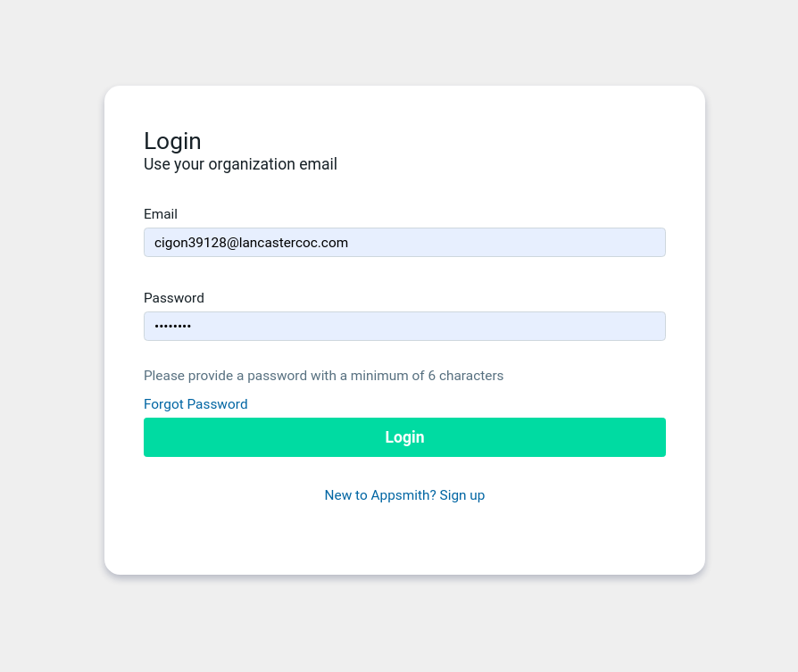Click the Sign up words in bottom link
The width and height of the screenshot is (798, 672).
[462, 495]
